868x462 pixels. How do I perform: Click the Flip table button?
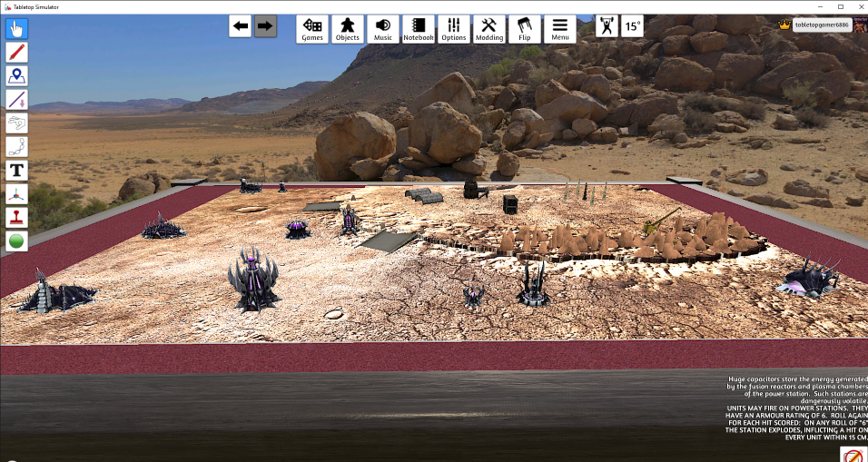(525, 29)
